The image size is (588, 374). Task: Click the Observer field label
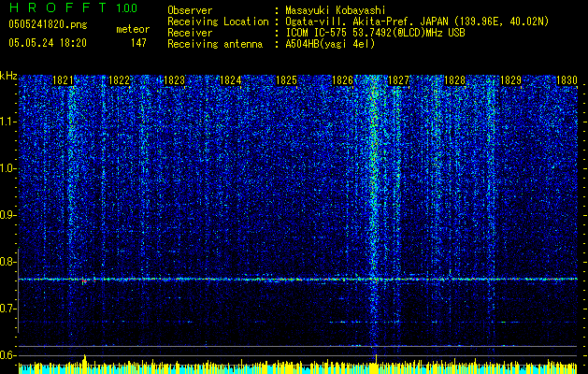[x=190, y=10]
